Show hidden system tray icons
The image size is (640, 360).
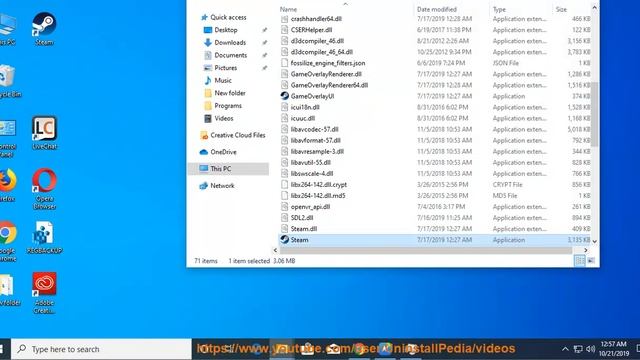pos(565,349)
